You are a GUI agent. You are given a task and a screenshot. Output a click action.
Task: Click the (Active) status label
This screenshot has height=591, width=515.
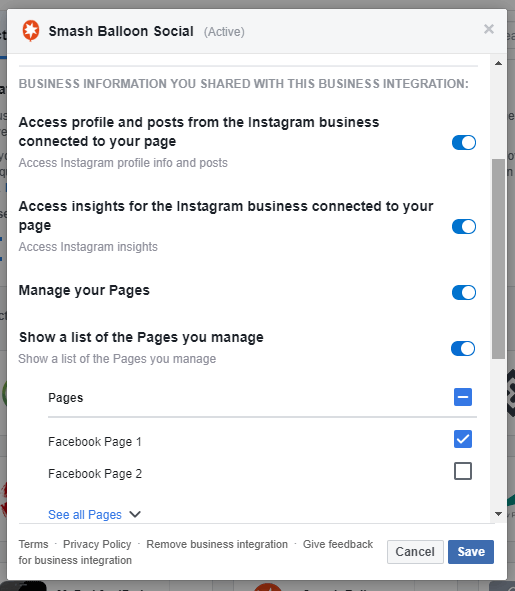click(224, 32)
